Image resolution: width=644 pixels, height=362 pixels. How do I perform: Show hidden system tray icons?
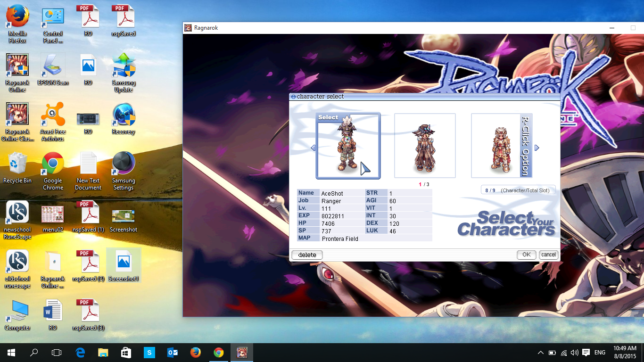pos(540,353)
